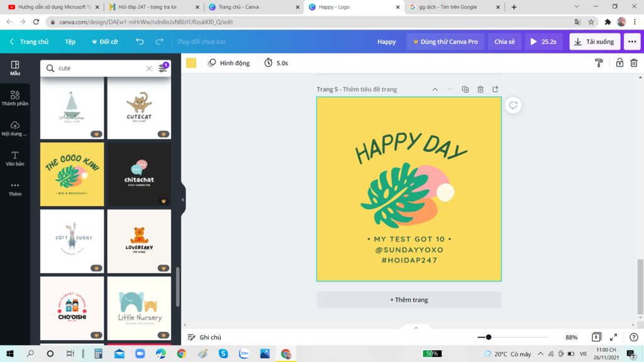Open the 88% zoom level menu
The width and height of the screenshot is (644, 362).
tap(571, 337)
